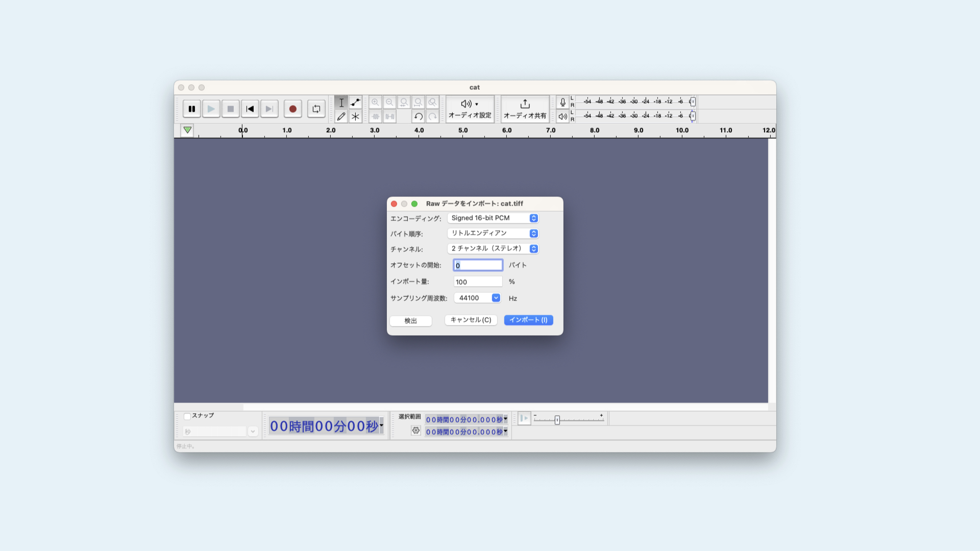The height and width of the screenshot is (551, 980).
Task: Click the インポート量 100 percent field
Action: (478, 282)
